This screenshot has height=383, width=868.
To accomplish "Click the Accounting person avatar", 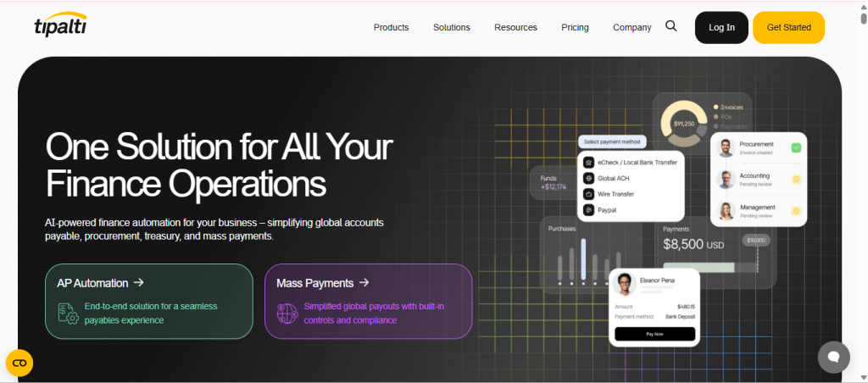I will pos(726,180).
